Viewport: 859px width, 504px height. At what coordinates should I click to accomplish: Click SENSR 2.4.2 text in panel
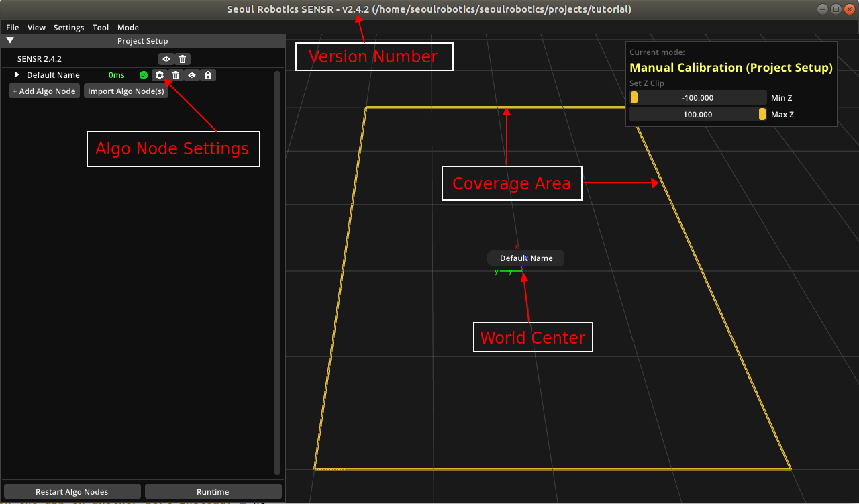tap(40, 59)
